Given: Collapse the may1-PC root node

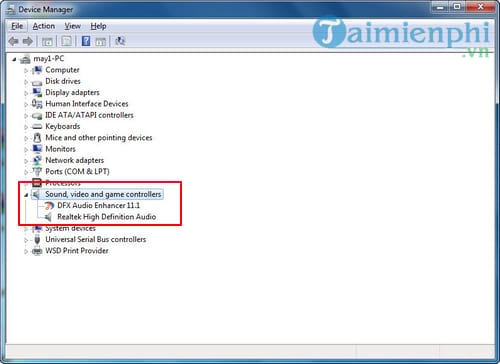Looking at the screenshot, I should tap(14, 59).
